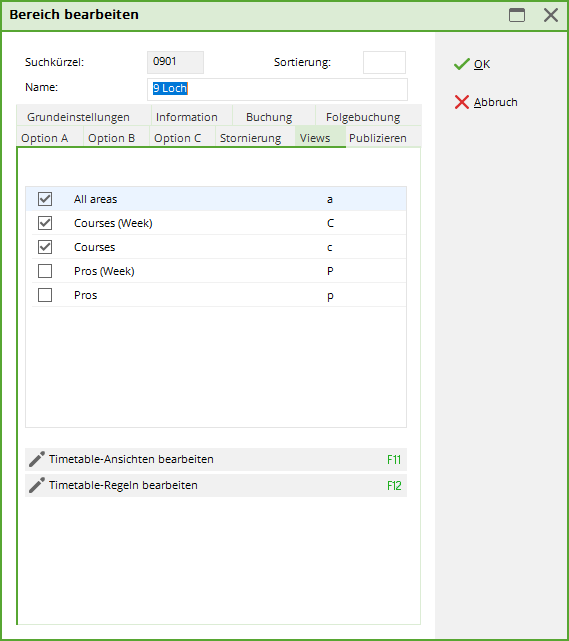Click the green OK checkmark icon

coord(462,64)
